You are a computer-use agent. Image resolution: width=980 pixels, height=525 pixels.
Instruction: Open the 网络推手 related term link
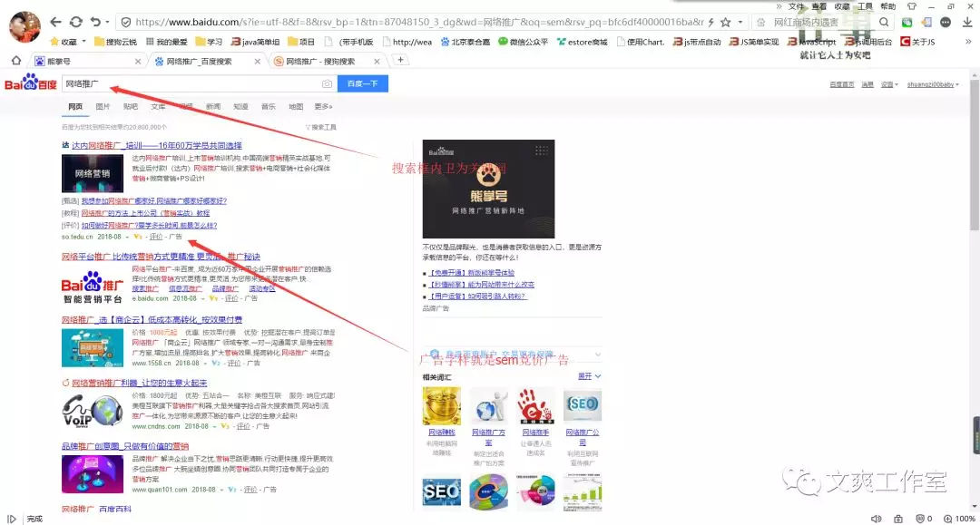point(535,433)
